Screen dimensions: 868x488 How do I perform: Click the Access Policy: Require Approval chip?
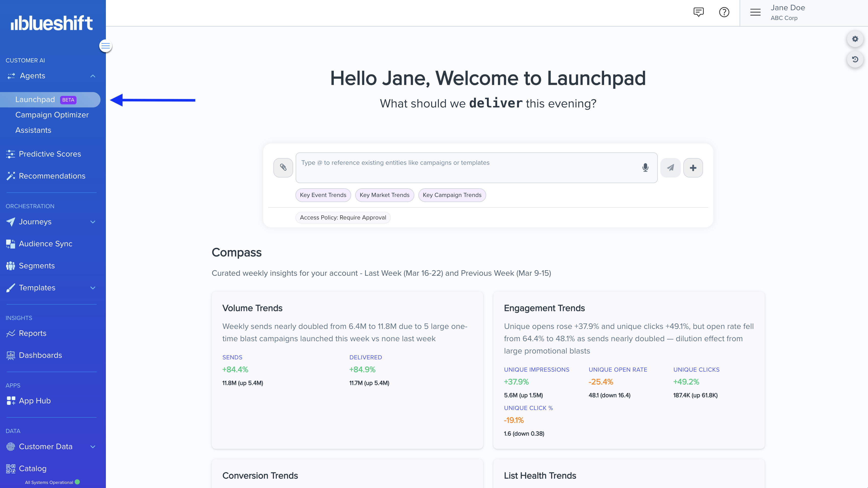tap(343, 217)
